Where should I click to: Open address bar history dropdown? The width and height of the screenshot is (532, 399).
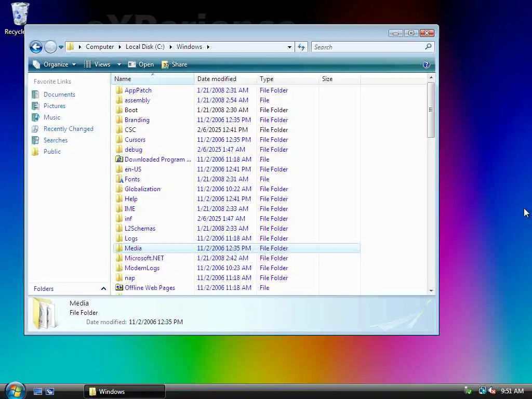pyautogui.click(x=289, y=47)
